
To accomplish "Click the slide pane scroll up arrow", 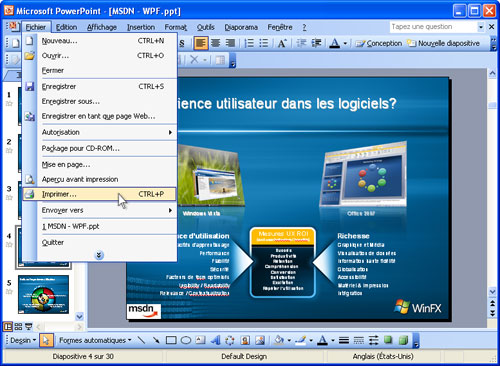I will [x=492, y=73].
